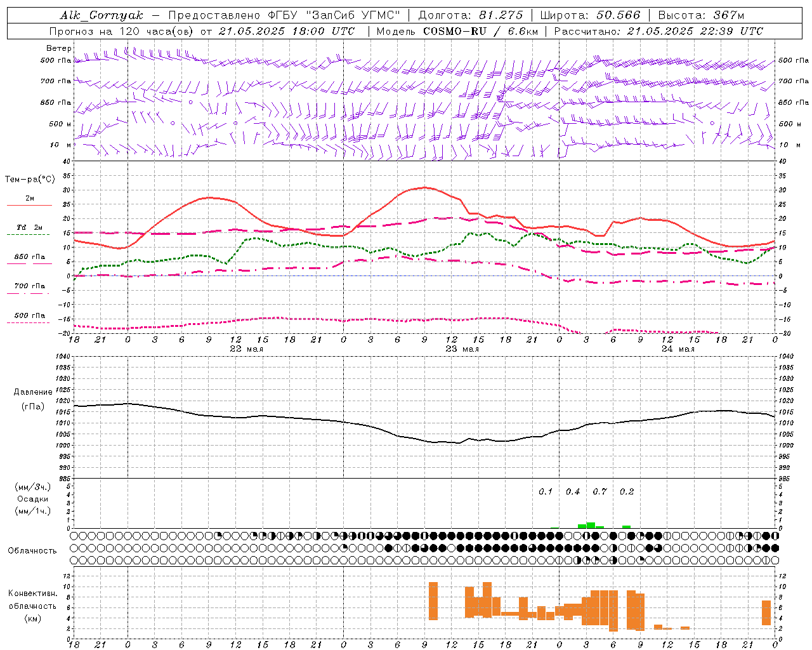Click the latitude value Широта: 50.566

click(592, 15)
